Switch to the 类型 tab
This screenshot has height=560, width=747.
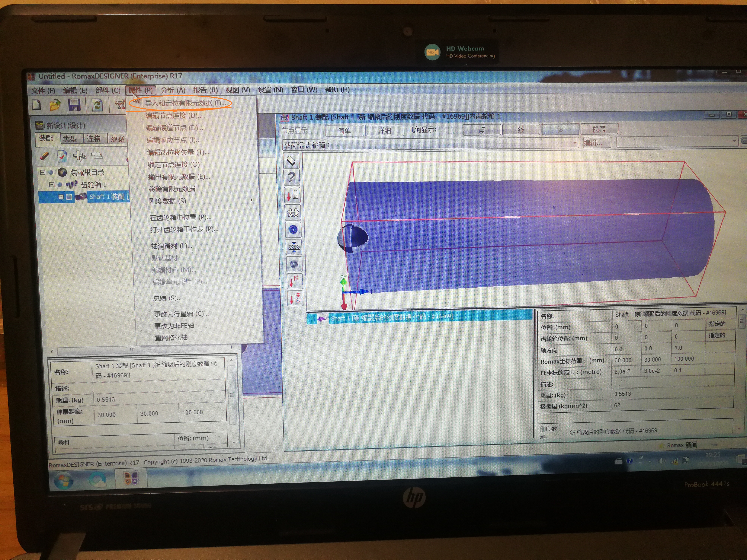[x=70, y=139]
